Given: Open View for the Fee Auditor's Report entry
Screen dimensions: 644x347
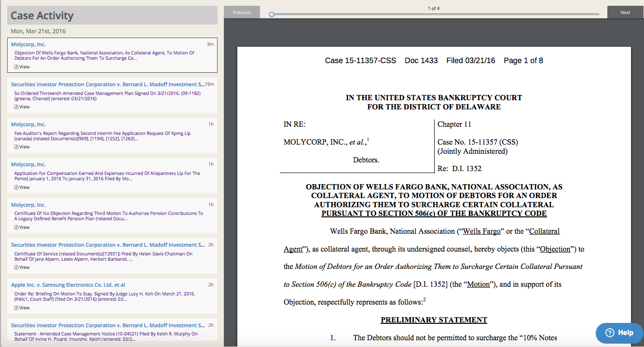Looking at the screenshot, I should 22,147.
